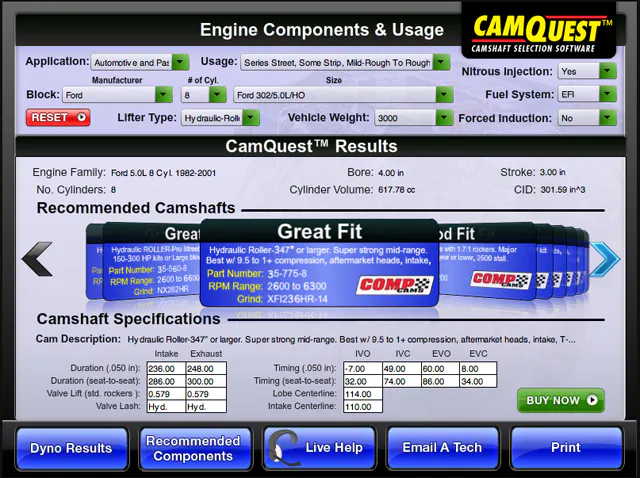Click the green BUY NOW button

[560, 400]
